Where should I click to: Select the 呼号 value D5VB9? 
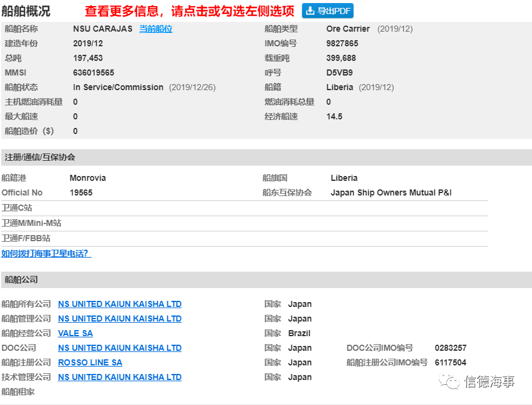[340, 72]
